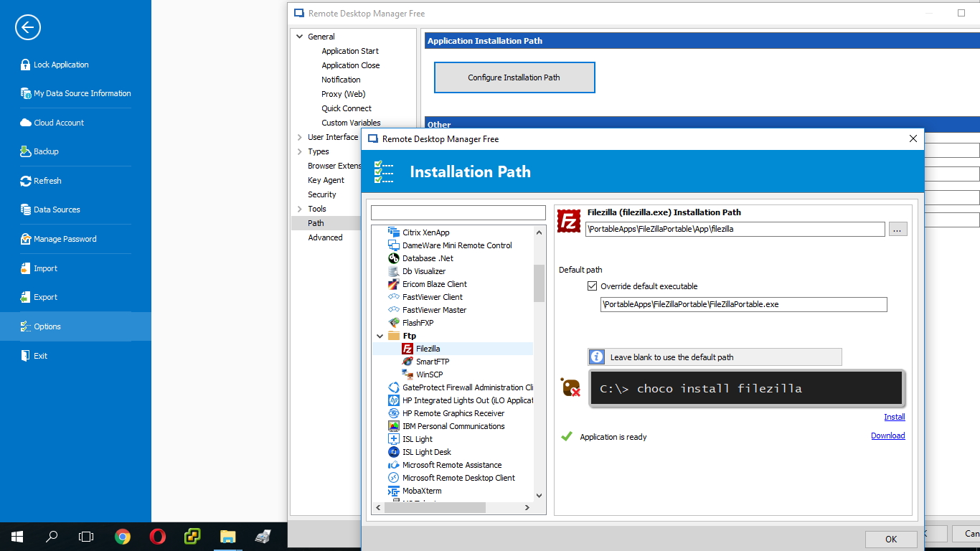Select Proxy (Web) in options tree
The width and height of the screenshot is (980, 551).
point(344,94)
